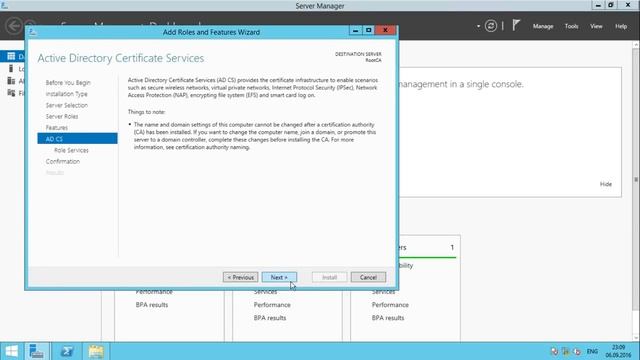Click the DESTINATION SERVER RootCA label
The width and height of the screenshot is (640, 360).
point(358,57)
